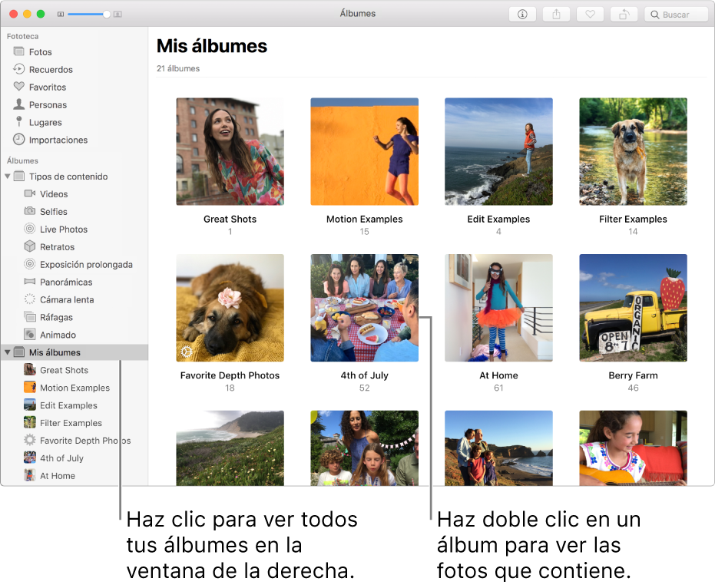
Task: Select Importaciones in the sidebar
Action: (58, 140)
